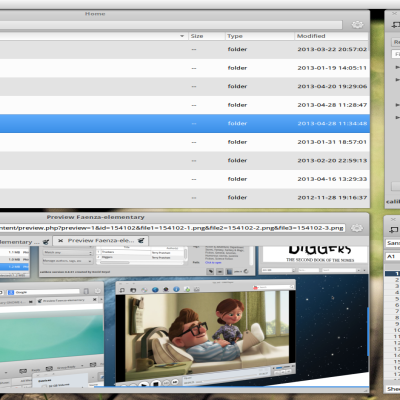The image size is (400, 400).
Task: Click the Faenza-elementary preview image in the web page
Action: point(183,317)
